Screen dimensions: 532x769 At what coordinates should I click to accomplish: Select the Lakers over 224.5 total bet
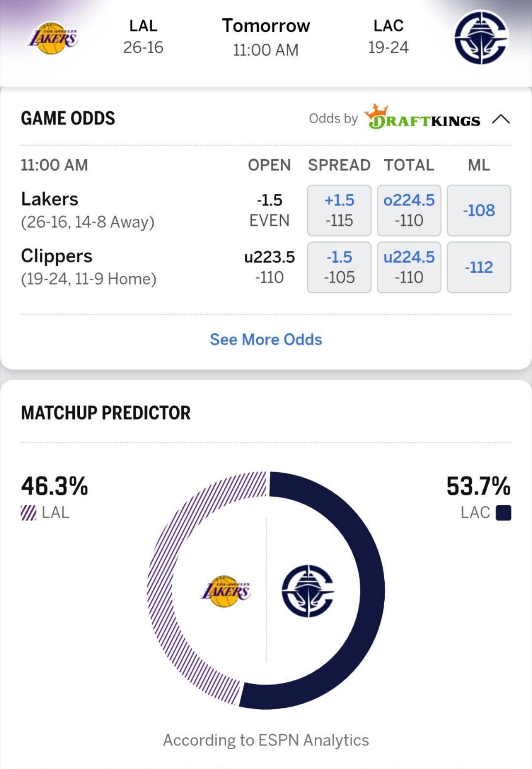click(x=409, y=210)
